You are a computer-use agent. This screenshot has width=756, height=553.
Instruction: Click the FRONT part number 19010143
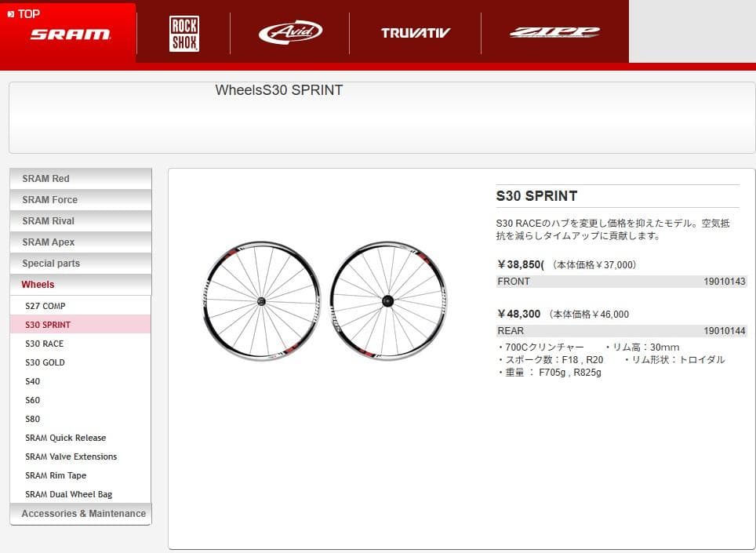coord(724,281)
